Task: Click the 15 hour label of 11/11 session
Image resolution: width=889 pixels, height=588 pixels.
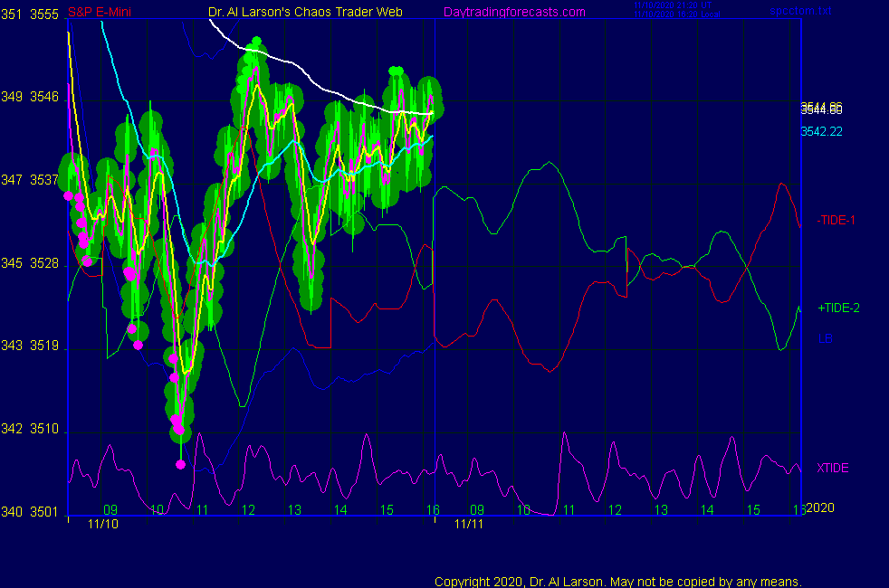Action: [753, 510]
